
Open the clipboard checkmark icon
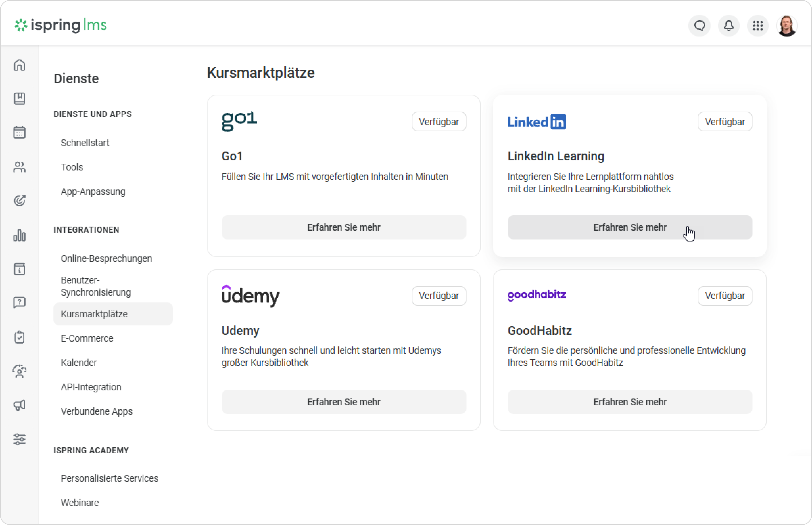pyautogui.click(x=19, y=337)
